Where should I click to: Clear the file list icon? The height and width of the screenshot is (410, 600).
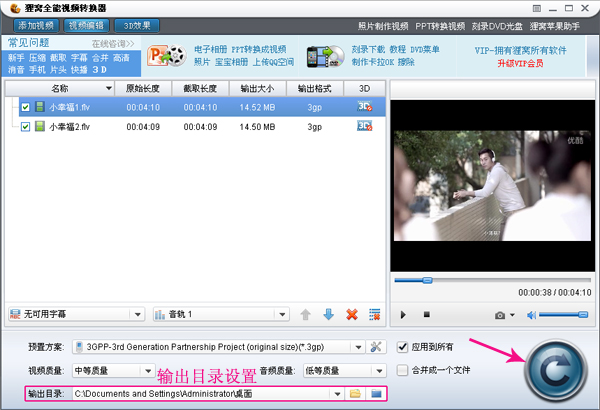tap(375, 314)
